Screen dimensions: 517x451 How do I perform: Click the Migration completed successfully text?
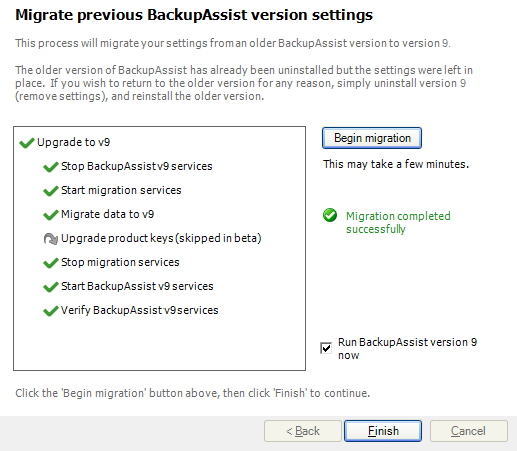(x=398, y=223)
